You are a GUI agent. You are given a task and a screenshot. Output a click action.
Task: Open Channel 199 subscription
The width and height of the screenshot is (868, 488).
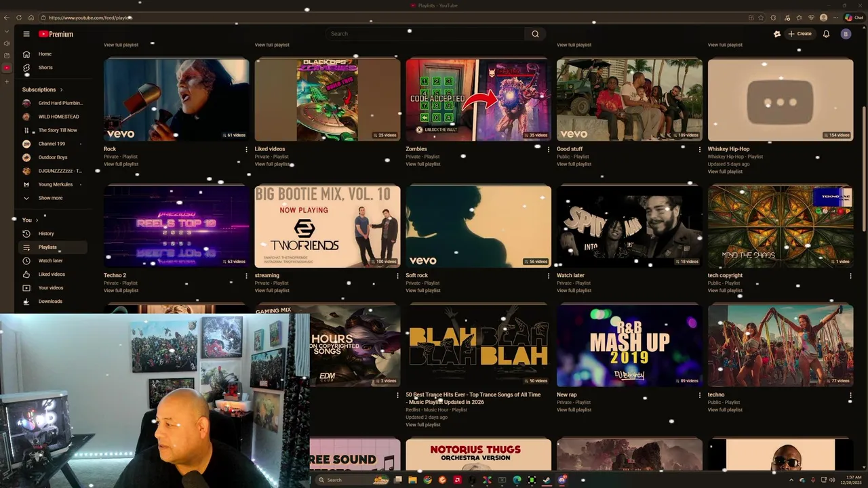[53, 144]
